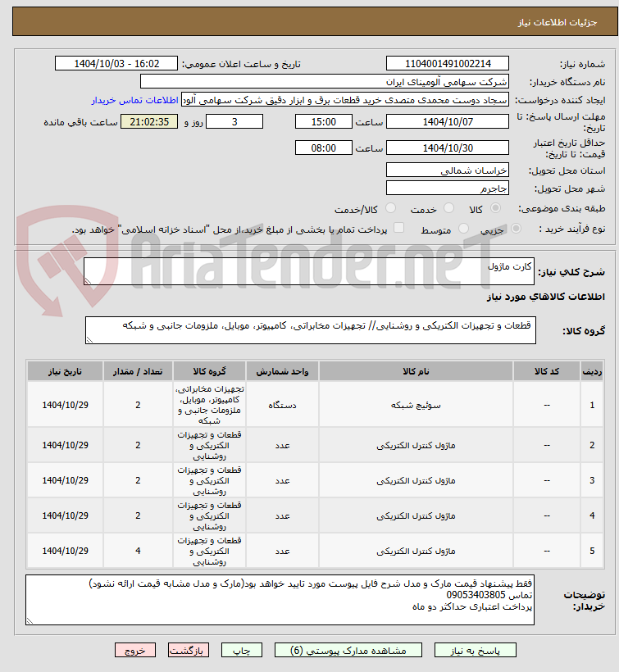Click the 'کد کالا' column header
This screenshot has width=619, height=672.
point(547,371)
